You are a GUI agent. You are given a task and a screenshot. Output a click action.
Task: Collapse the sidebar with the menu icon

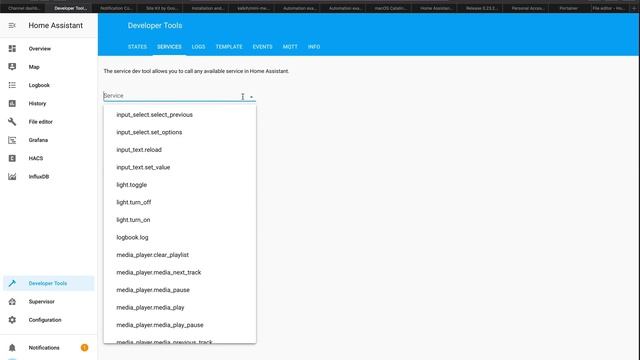[12, 25]
